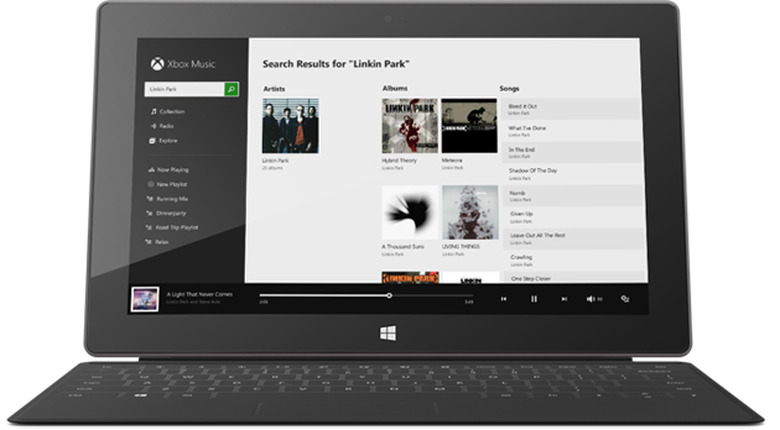This screenshot has width=780, height=430.
Task: Focus the Linkin Park search field
Action: pos(185,89)
